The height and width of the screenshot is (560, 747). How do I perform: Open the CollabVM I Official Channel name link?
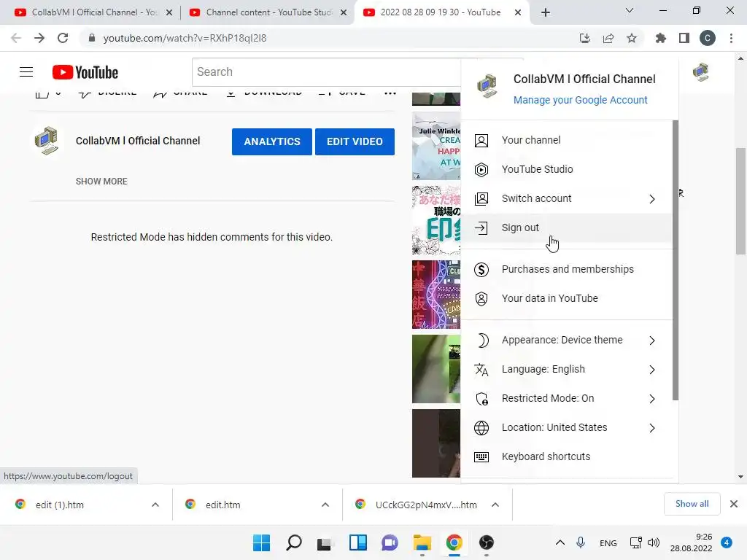138,141
